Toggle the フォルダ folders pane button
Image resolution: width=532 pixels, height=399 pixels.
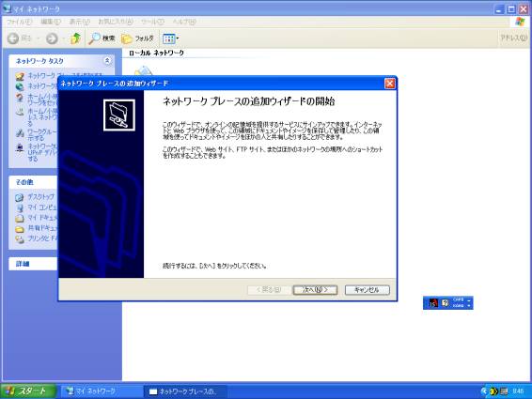click(x=138, y=38)
